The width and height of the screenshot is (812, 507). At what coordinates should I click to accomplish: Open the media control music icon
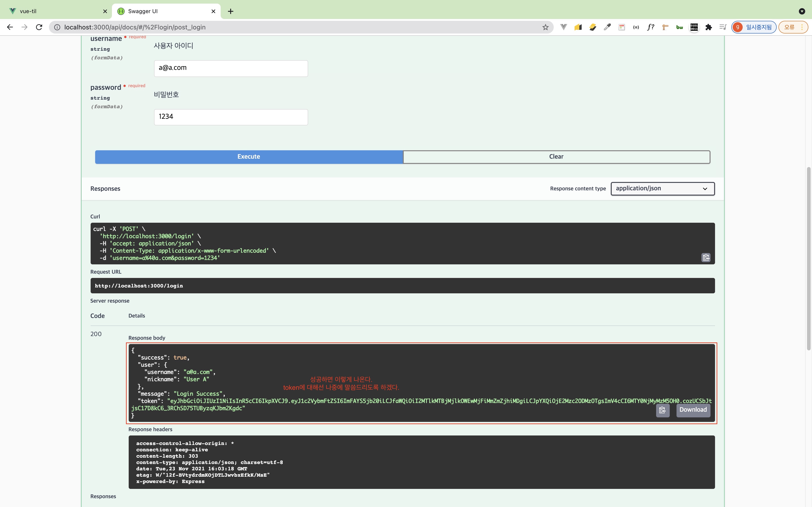pyautogui.click(x=723, y=27)
